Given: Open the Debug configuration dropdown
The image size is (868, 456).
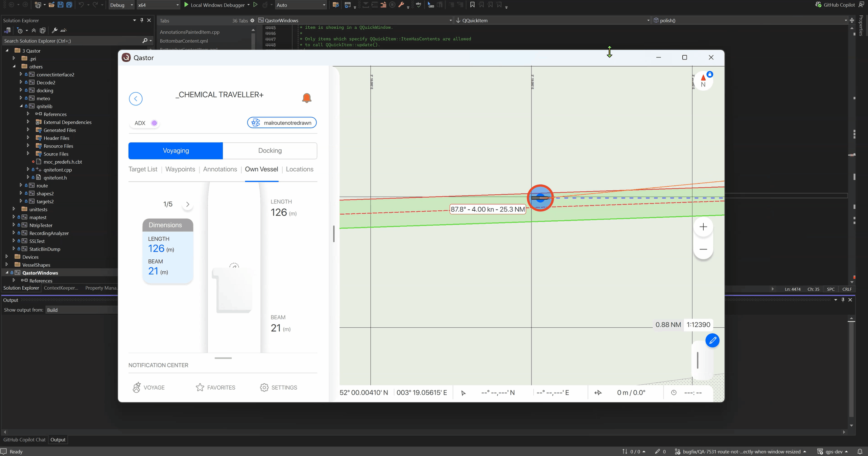Looking at the screenshot, I should point(121,5).
